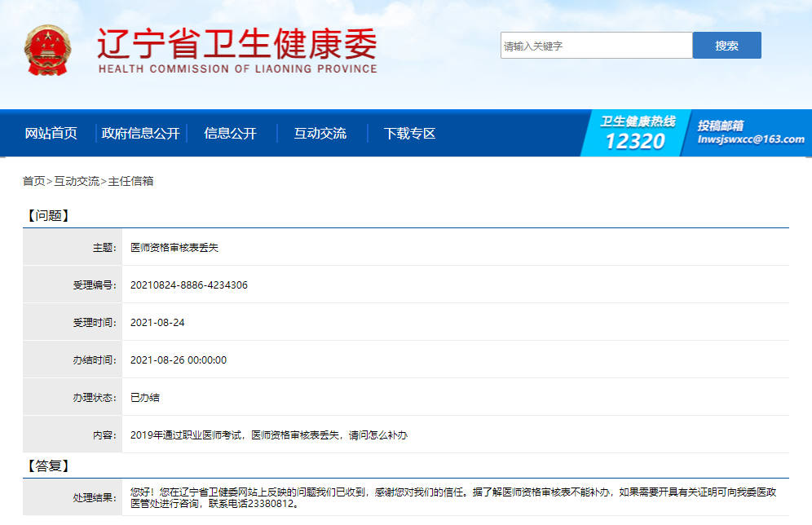Click the 投稿邮箱 email address banner
The image size is (812, 525).
[x=750, y=133]
